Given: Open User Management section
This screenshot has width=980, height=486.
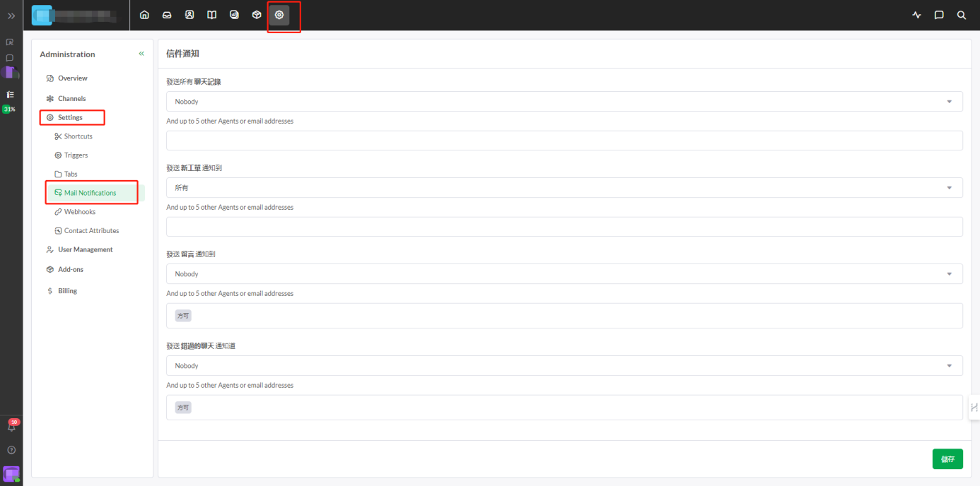Looking at the screenshot, I should point(85,250).
